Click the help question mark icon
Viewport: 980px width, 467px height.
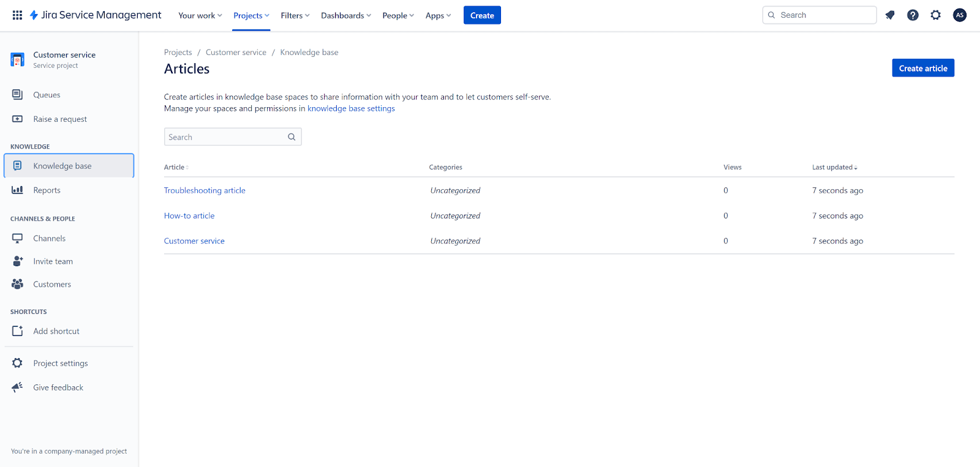pyautogui.click(x=913, y=15)
